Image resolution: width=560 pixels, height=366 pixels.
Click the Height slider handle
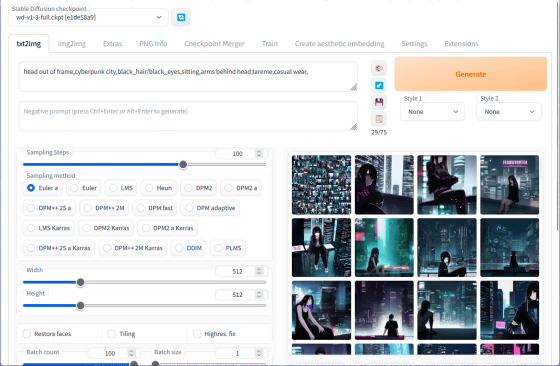click(x=81, y=306)
